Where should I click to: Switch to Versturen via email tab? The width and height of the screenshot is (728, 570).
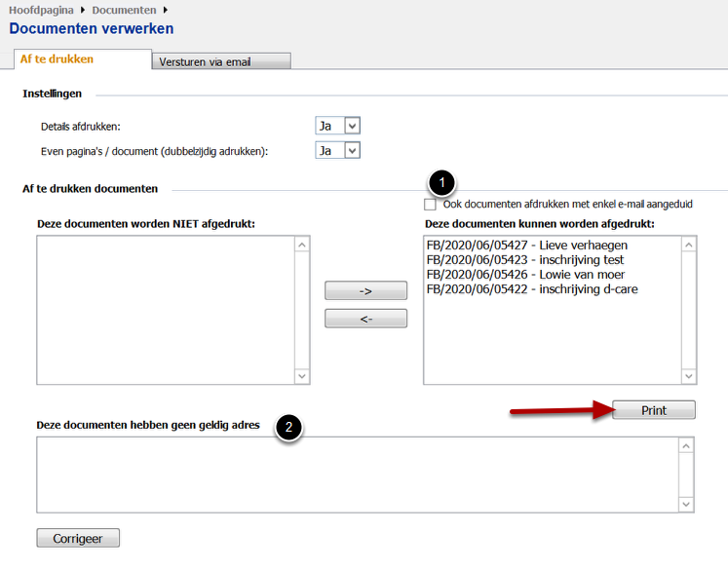pyautogui.click(x=221, y=61)
